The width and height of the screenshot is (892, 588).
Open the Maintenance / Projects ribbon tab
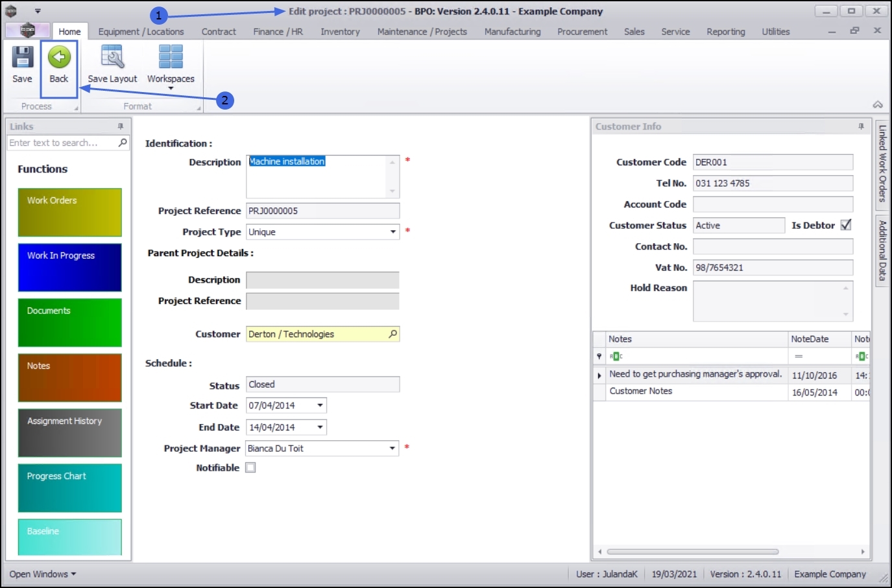tap(422, 32)
